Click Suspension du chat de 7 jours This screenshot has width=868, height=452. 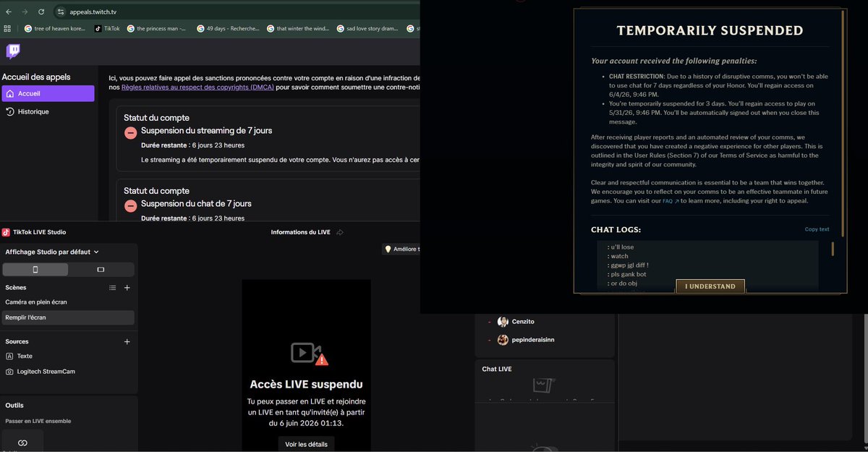tap(196, 204)
